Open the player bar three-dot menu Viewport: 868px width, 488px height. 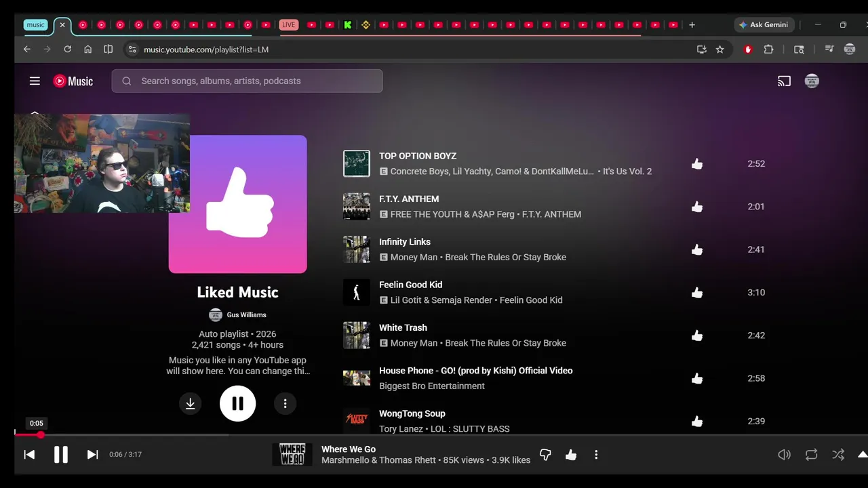click(596, 455)
